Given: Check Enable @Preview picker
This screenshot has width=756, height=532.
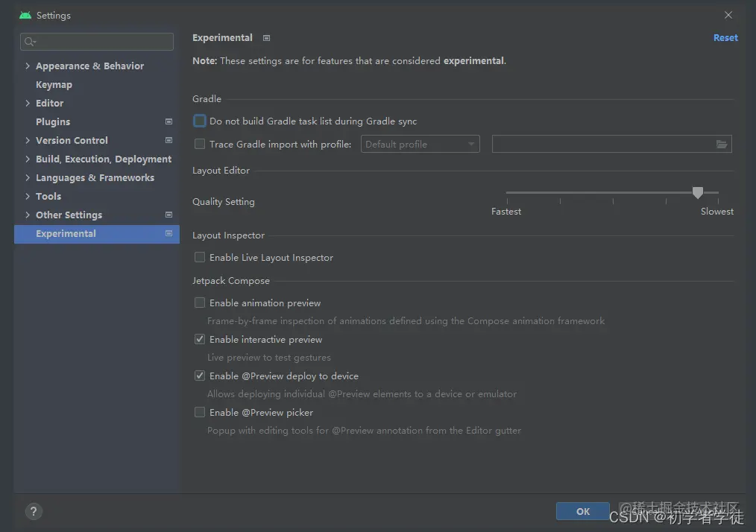Looking at the screenshot, I should 200,412.
